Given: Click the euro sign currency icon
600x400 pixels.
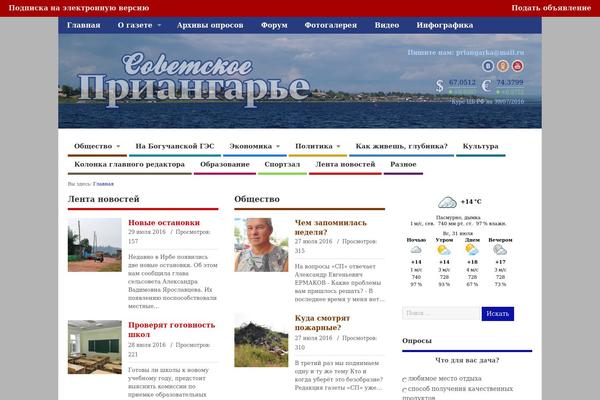Looking at the screenshot, I should 486,86.
